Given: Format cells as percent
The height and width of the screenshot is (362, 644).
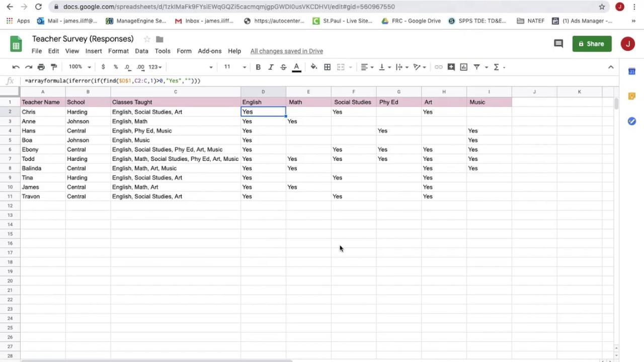Looking at the screenshot, I should click(116, 67).
